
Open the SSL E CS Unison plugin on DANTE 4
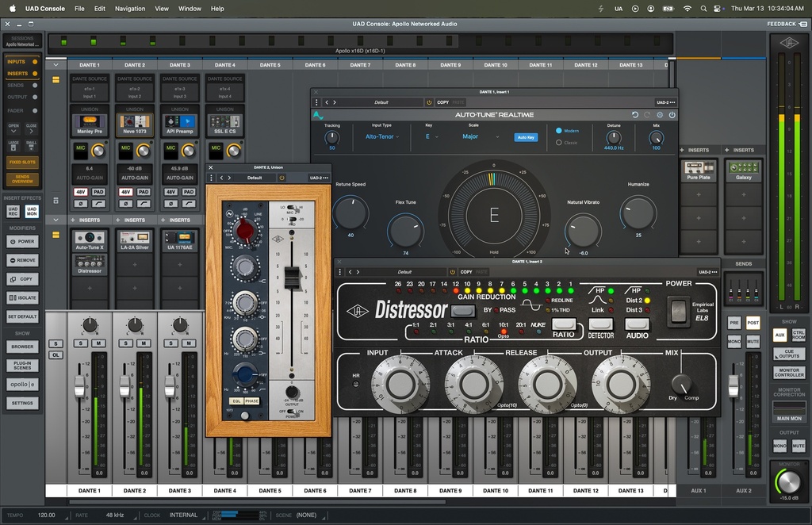coord(224,125)
